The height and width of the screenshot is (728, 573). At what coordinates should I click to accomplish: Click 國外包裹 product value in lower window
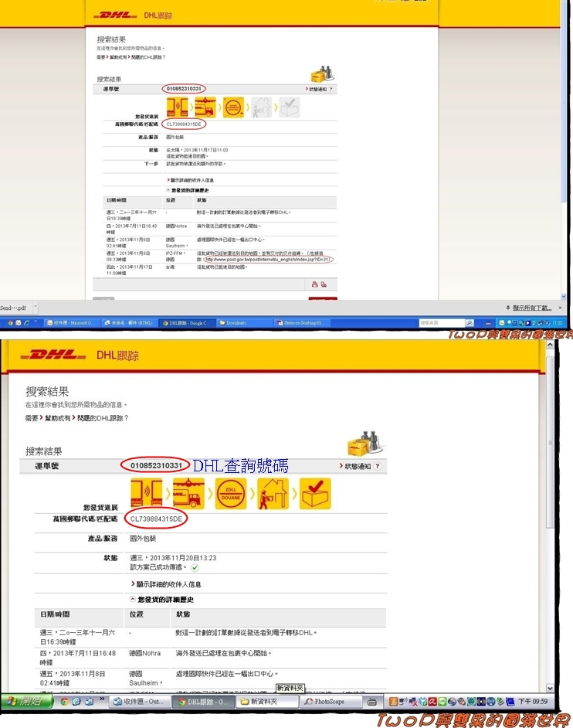click(x=143, y=539)
